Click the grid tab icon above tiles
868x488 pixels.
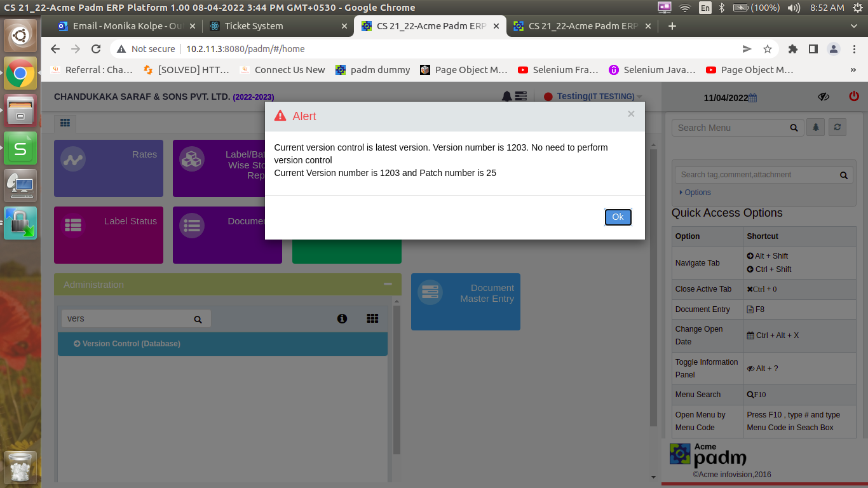(x=65, y=123)
